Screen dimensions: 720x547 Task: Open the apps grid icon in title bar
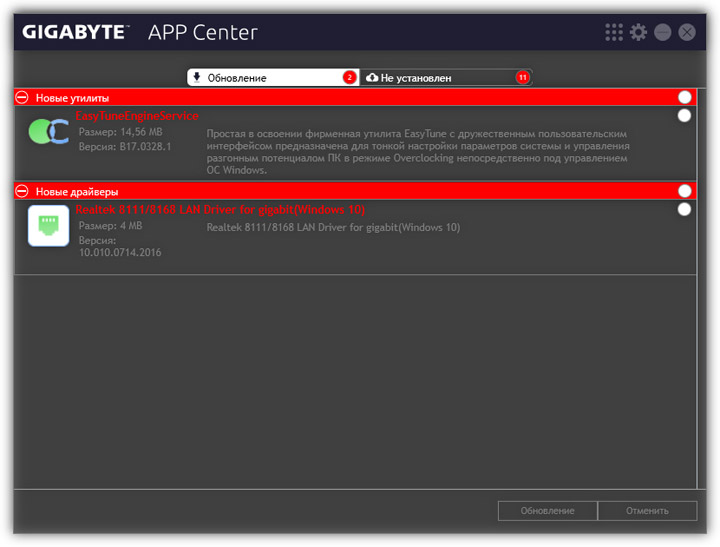point(614,32)
